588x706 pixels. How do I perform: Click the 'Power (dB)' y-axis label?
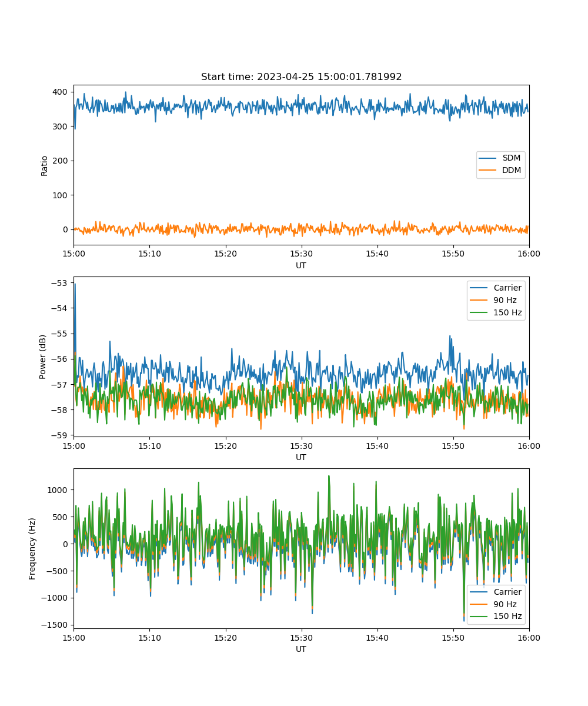click(x=43, y=357)
